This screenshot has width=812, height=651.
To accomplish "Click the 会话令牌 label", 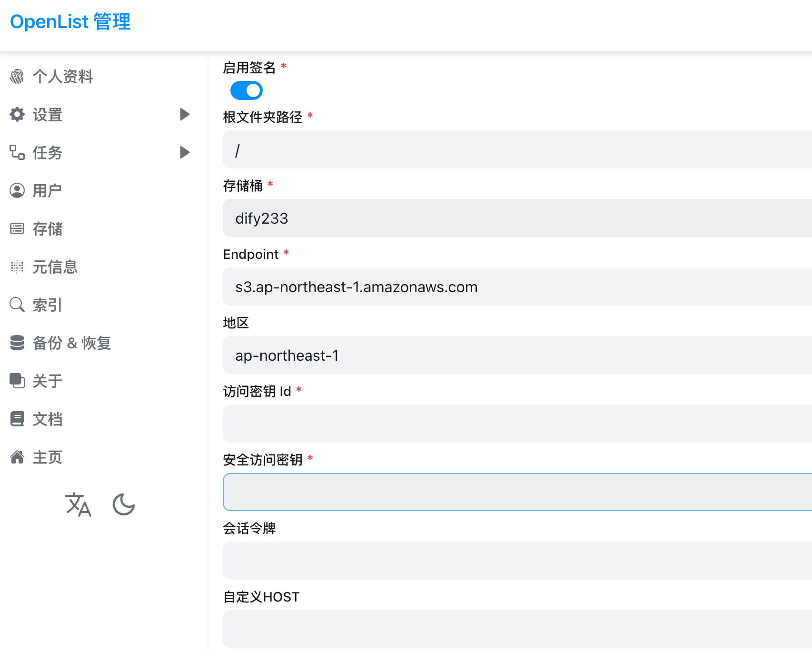I will 249,528.
